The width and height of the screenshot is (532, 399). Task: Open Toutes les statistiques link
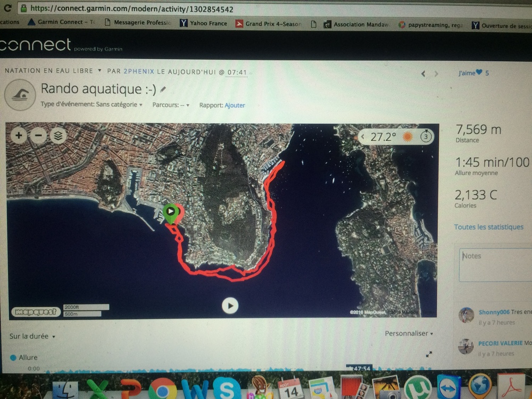[x=488, y=227]
